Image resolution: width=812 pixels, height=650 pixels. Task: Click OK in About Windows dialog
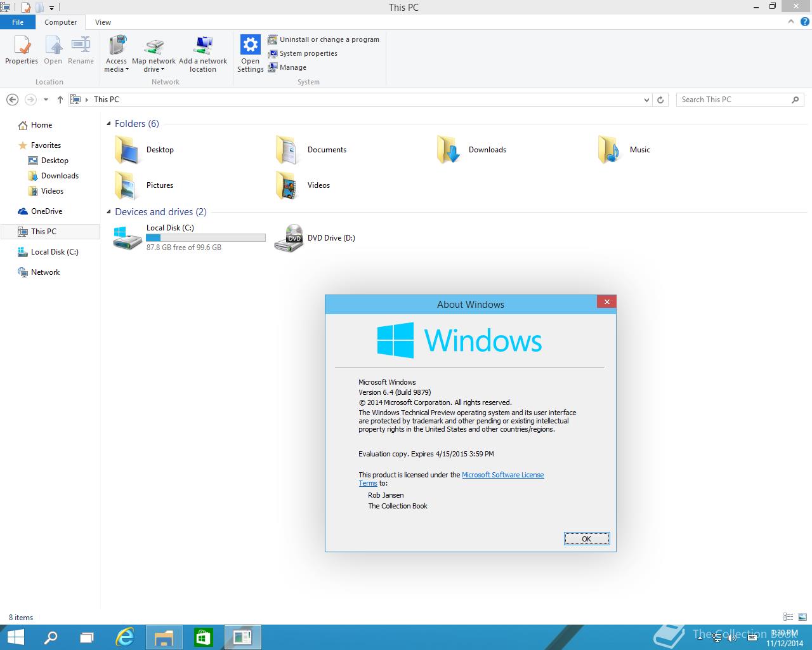(x=587, y=539)
